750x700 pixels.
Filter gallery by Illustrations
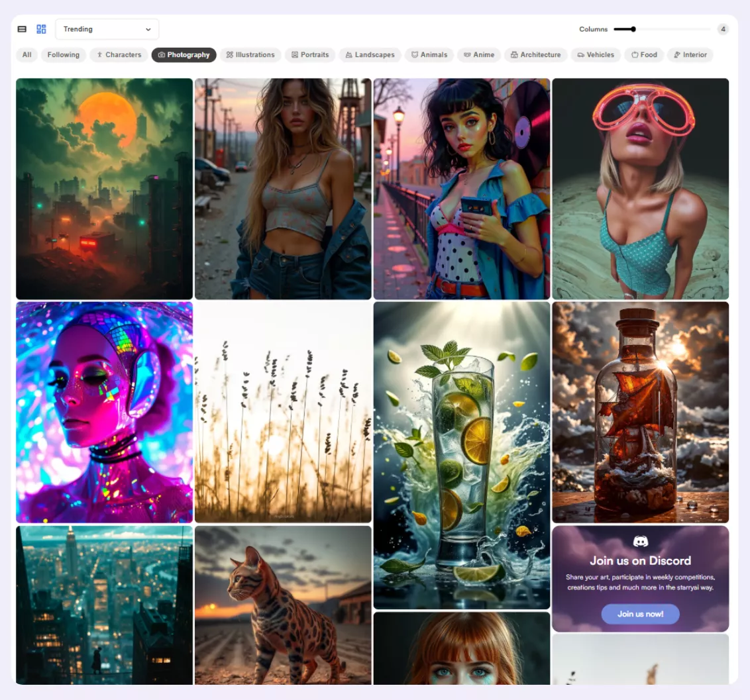click(250, 55)
